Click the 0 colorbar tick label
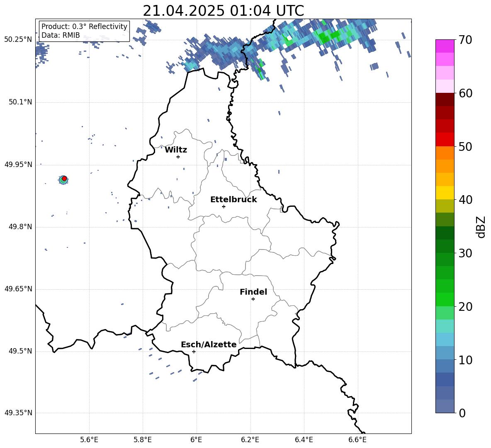Screen dimensions: 491x448 [462, 413]
